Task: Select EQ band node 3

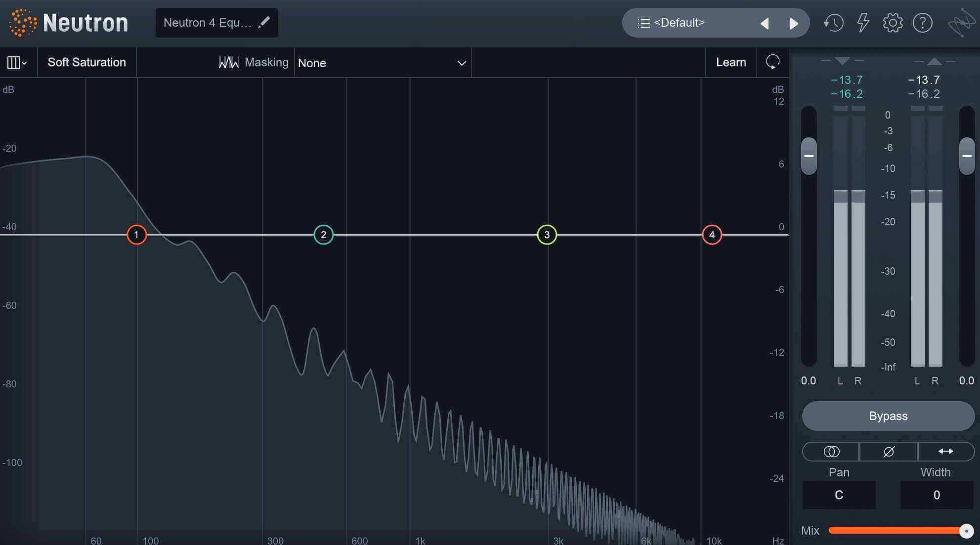Action: (547, 235)
